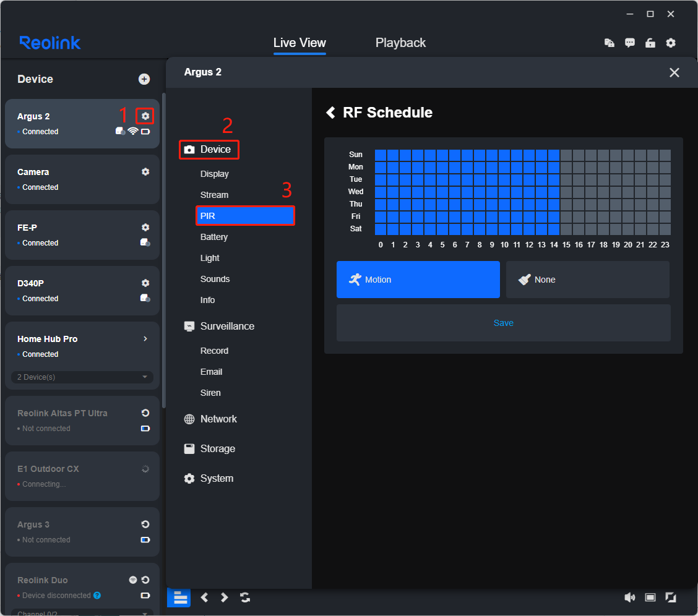Expand the System settings section

209,479
